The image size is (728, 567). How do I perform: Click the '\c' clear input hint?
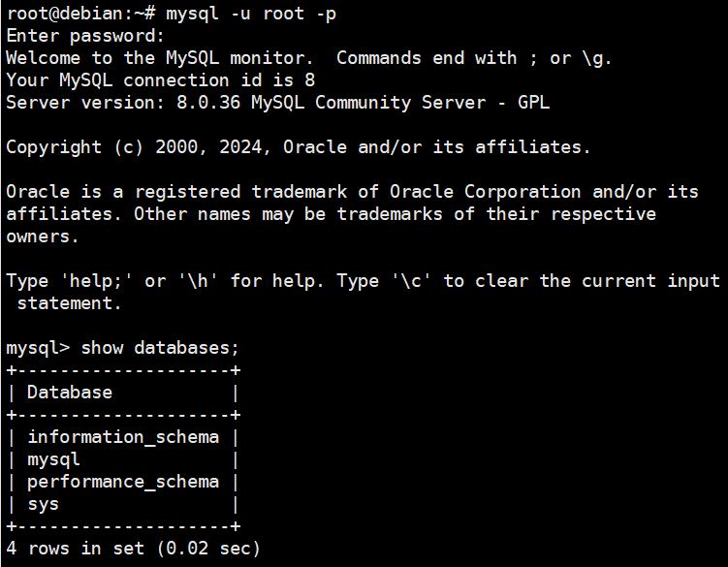411,281
